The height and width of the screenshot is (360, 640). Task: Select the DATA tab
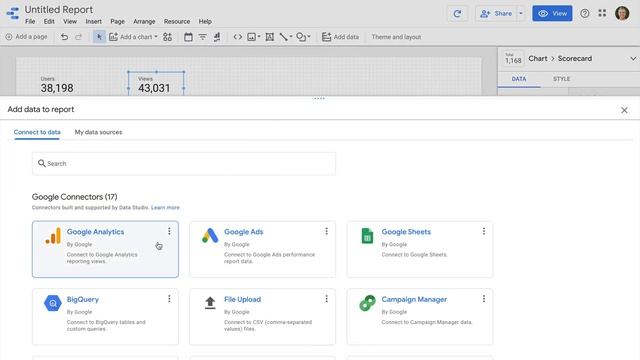coord(519,79)
